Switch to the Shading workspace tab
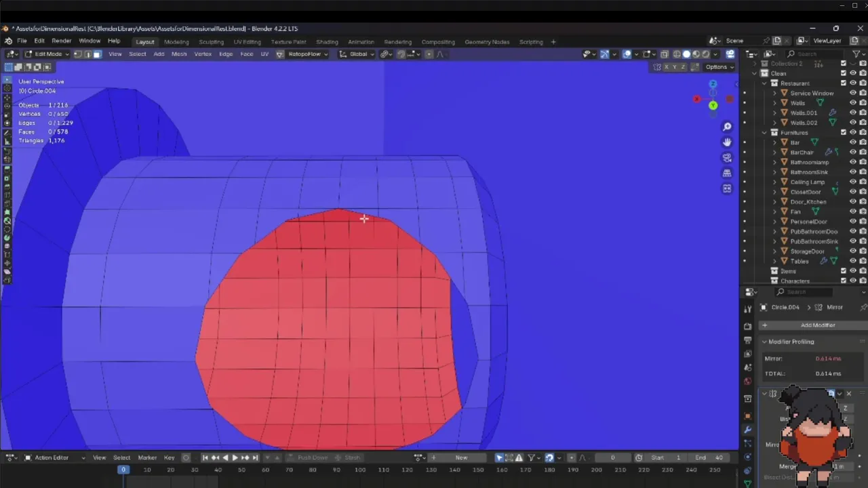This screenshot has width=868, height=488. pyautogui.click(x=327, y=42)
